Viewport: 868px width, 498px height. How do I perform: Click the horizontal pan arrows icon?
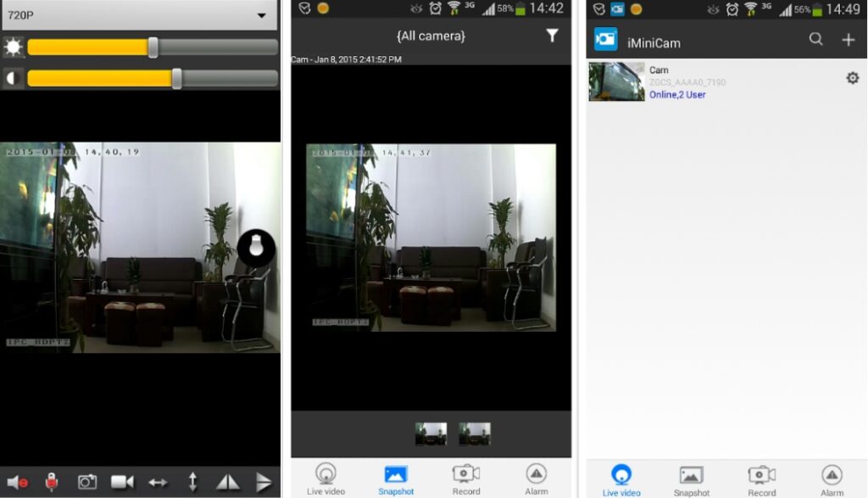pyautogui.click(x=158, y=482)
